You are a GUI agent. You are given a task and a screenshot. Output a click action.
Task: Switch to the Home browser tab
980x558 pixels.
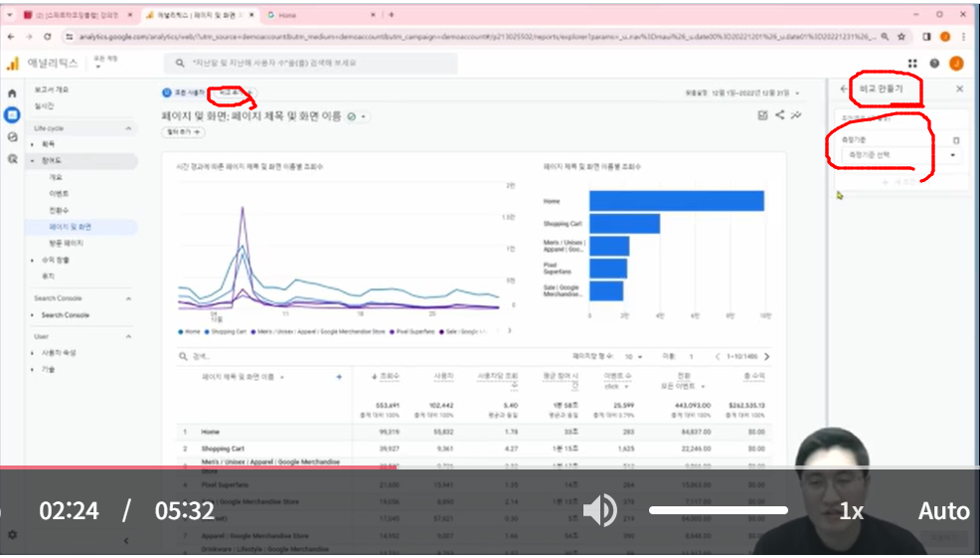pyautogui.click(x=324, y=14)
